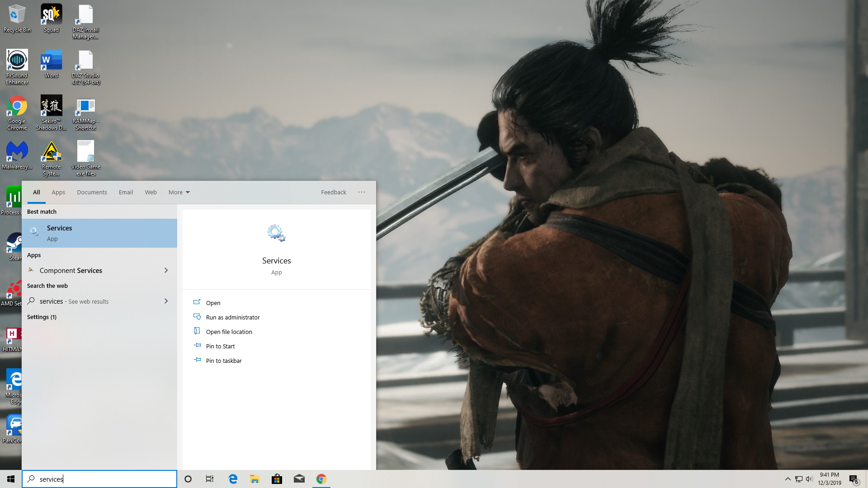Pin Services to taskbar
The image size is (868, 488).
point(224,361)
